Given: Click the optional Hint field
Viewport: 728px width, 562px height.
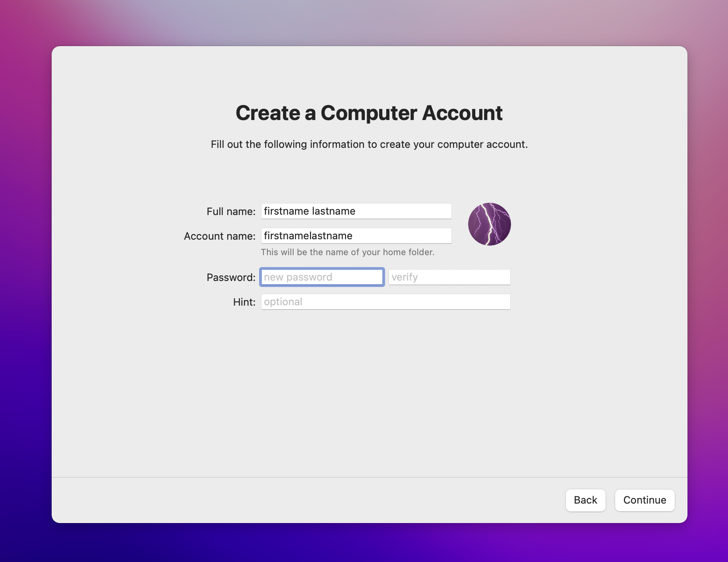Looking at the screenshot, I should [385, 302].
